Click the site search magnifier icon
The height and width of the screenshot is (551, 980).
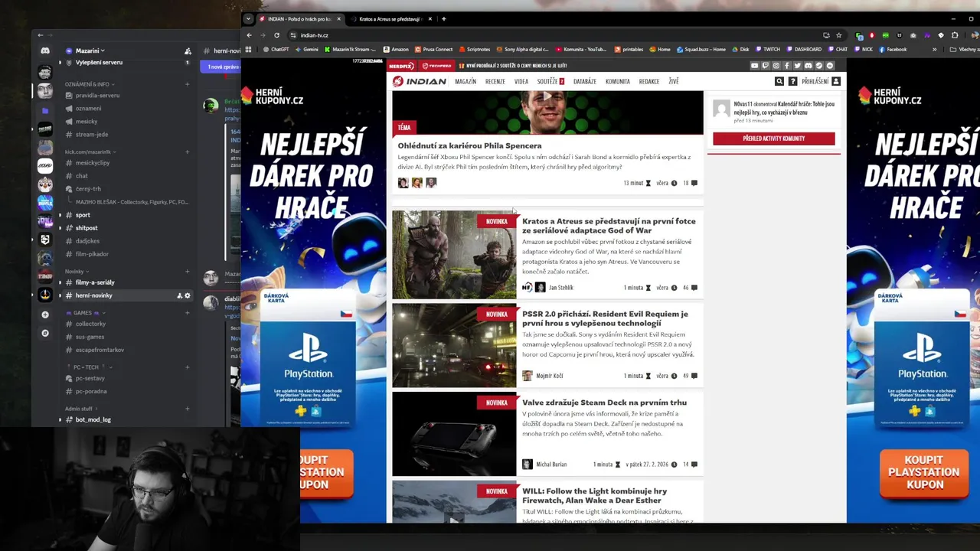click(779, 81)
